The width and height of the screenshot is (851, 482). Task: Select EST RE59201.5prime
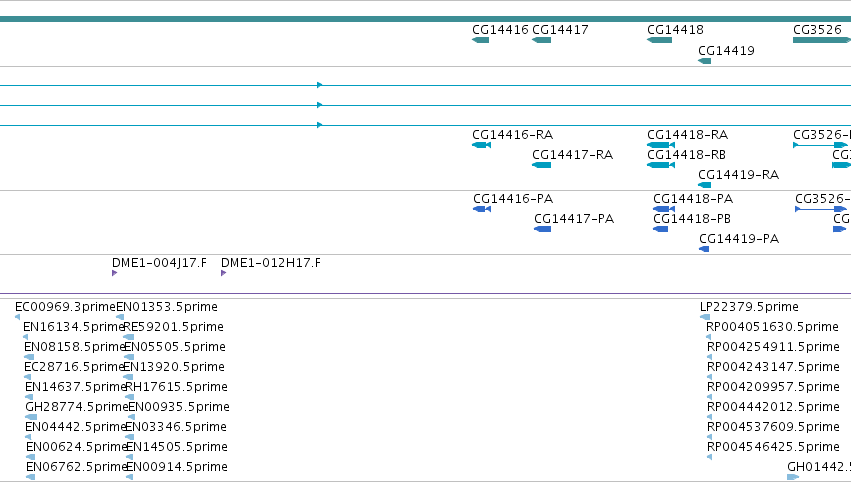tap(174, 327)
